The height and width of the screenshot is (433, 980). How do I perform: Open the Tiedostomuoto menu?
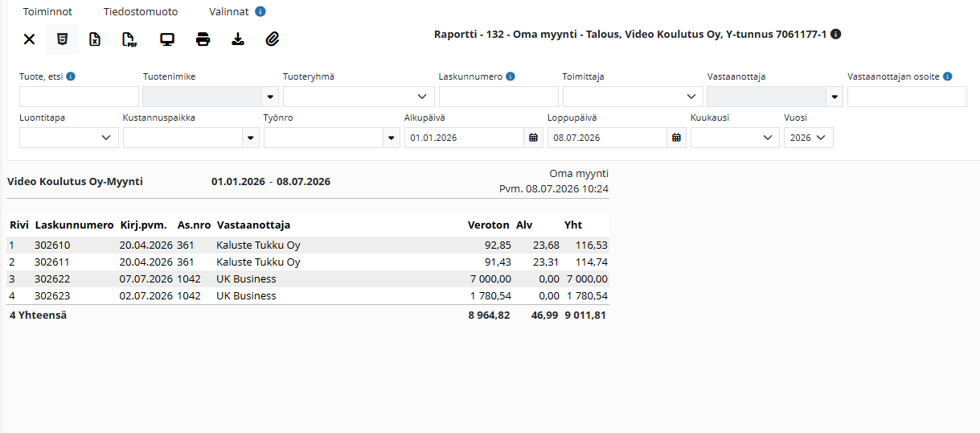click(141, 12)
